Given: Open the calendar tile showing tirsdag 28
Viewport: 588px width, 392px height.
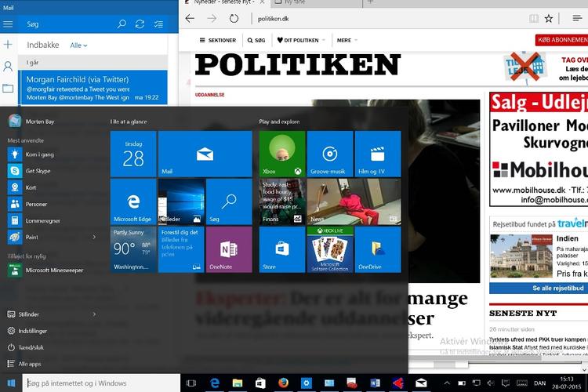Looking at the screenshot, I should click(x=133, y=154).
